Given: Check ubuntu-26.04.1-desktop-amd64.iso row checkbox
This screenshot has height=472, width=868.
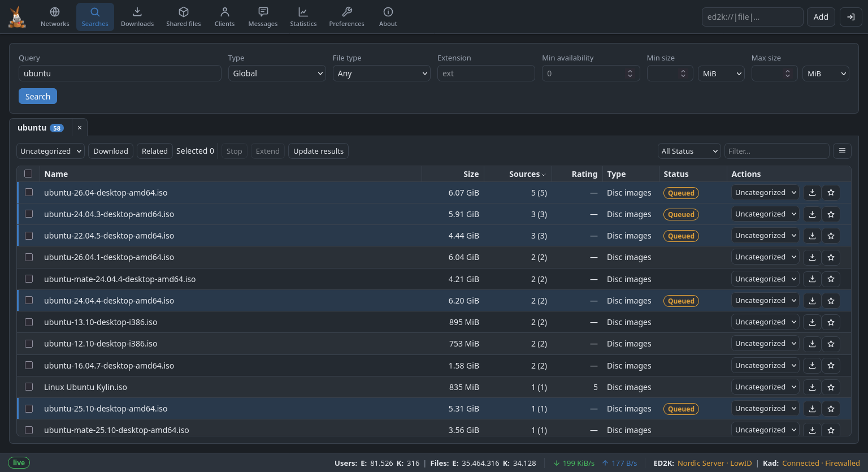Looking at the screenshot, I should point(29,257).
